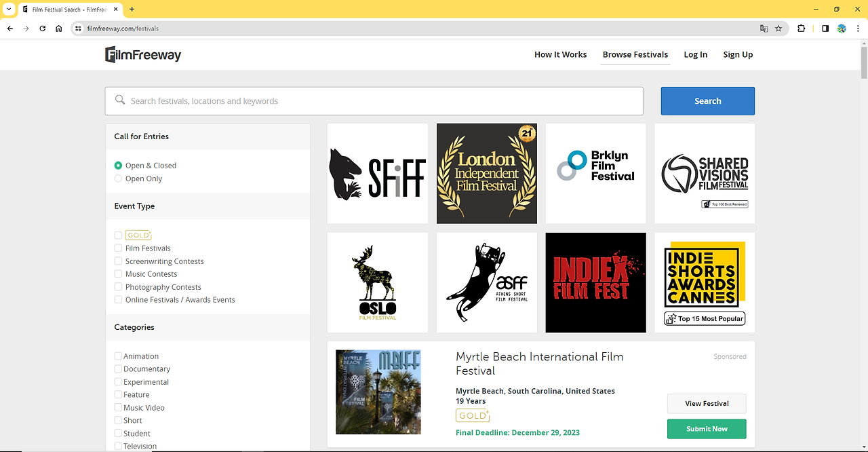Viewport: 868px width, 452px height.
Task: Click the Sign Up link
Action: click(738, 55)
